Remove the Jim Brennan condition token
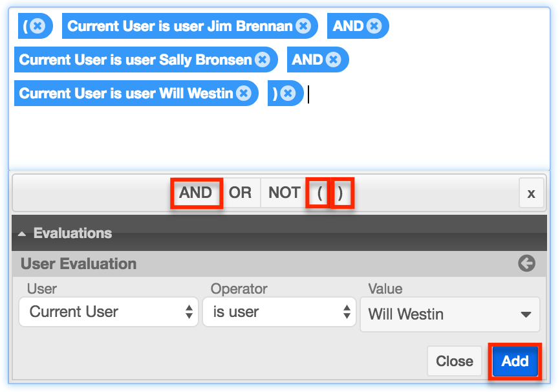 tap(303, 27)
